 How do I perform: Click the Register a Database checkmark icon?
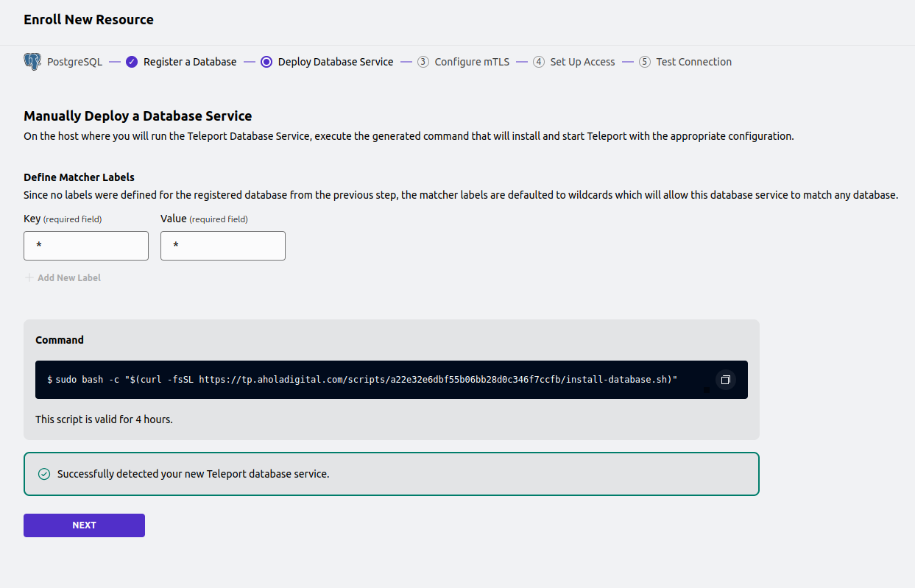132,62
